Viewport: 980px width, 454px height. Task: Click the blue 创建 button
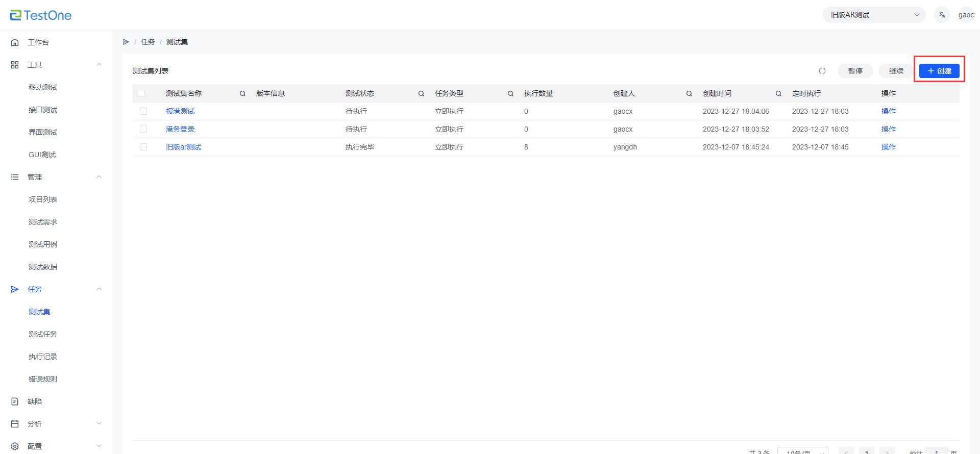[x=939, y=71]
